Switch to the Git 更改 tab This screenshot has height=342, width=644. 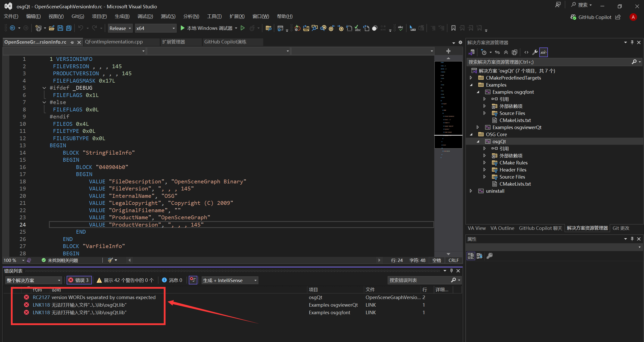point(621,228)
